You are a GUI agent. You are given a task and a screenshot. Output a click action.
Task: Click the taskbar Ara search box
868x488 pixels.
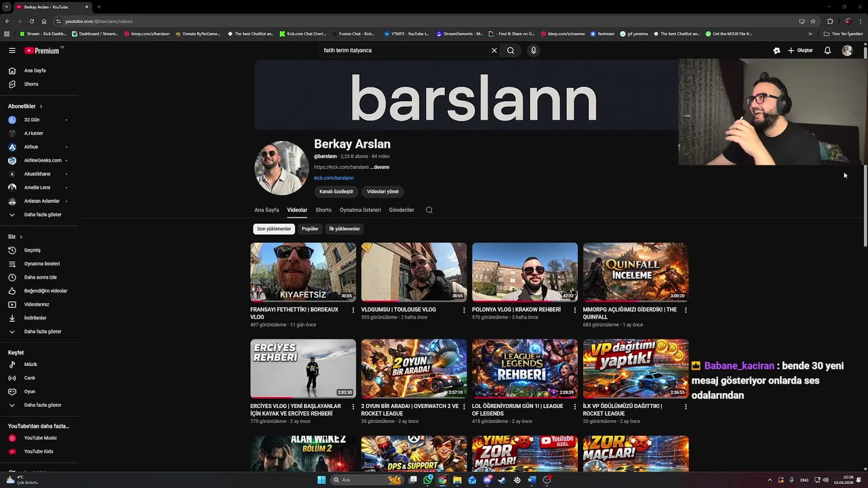tap(367, 480)
